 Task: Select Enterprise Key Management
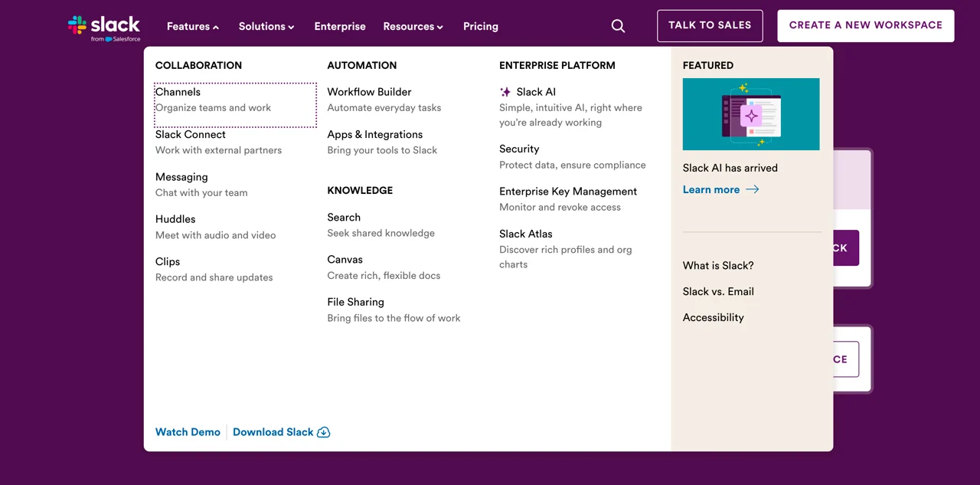(x=568, y=192)
